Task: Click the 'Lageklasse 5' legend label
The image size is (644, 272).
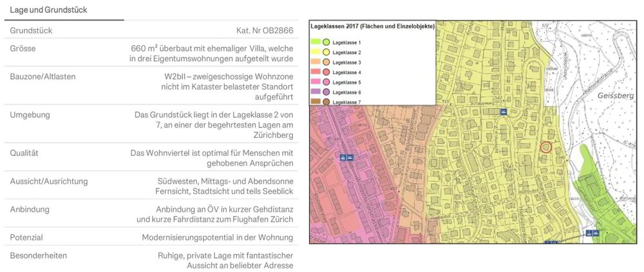Action: coord(346,82)
